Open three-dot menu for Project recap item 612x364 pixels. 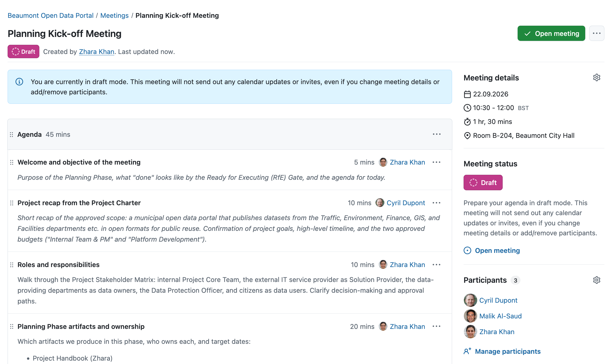coord(437,203)
